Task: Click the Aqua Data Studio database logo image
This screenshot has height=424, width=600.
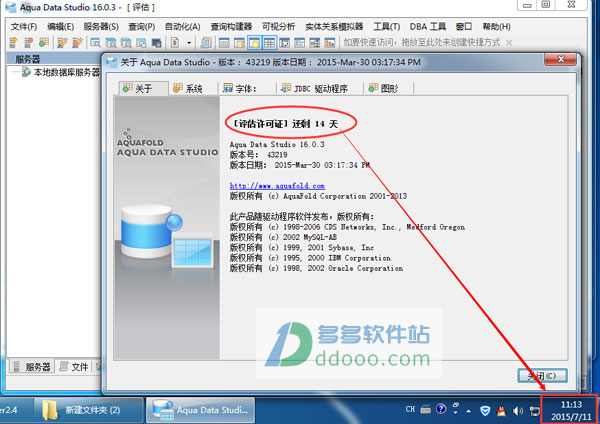Action: pyautogui.click(x=167, y=237)
